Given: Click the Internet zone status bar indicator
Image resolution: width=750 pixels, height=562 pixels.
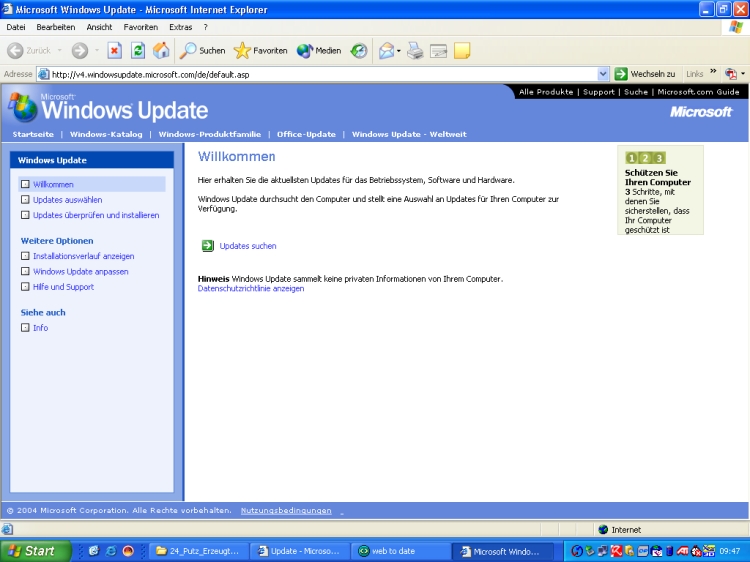Looking at the screenshot, I should coord(620,529).
